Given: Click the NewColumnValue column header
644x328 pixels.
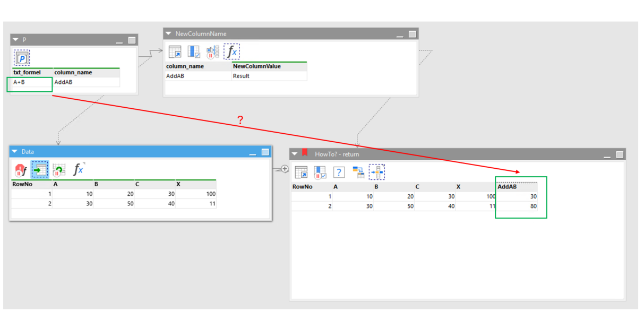Looking at the screenshot, I should (269, 66).
